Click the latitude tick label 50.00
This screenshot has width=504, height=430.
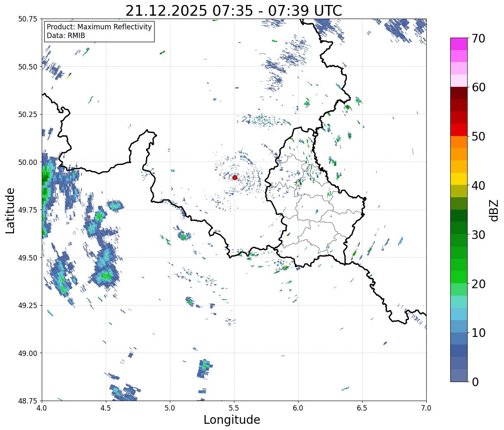pos(28,162)
